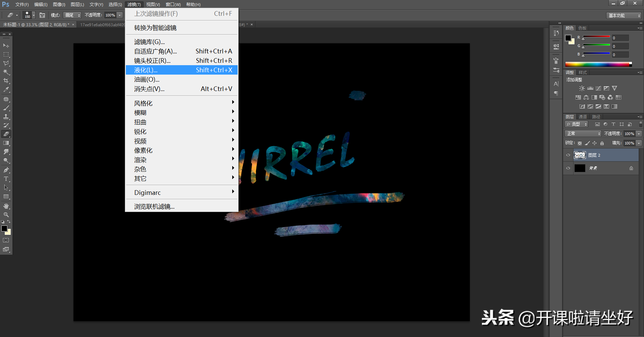Choose 液化(L)... from the filter menu
Viewport: 644px width, 337px height.
tap(182, 70)
